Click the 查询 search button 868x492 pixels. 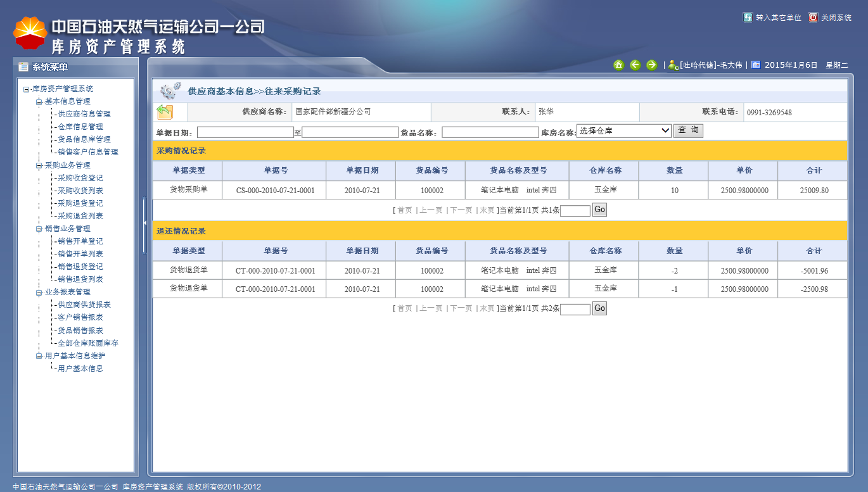[688, 131]
